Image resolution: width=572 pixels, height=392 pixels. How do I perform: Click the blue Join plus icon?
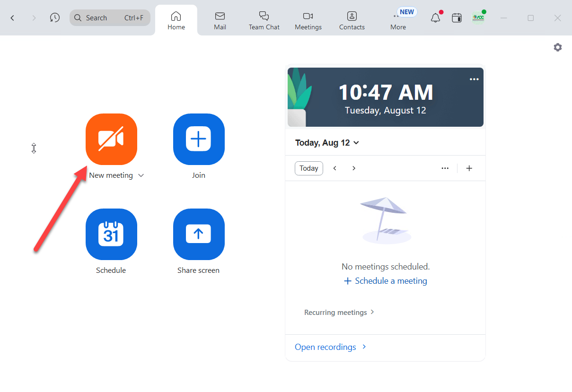click(x=199, y=139)
